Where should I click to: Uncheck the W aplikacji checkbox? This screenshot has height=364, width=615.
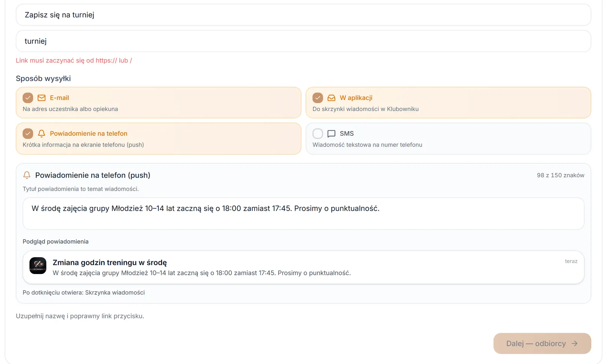click(x=318, y=98)
